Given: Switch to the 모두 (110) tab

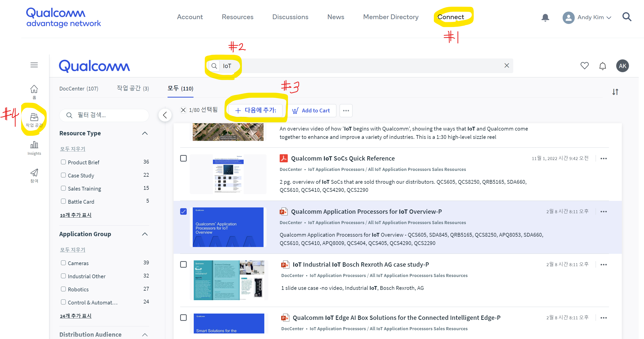Looking at the screenshot, I should (180, 88).
